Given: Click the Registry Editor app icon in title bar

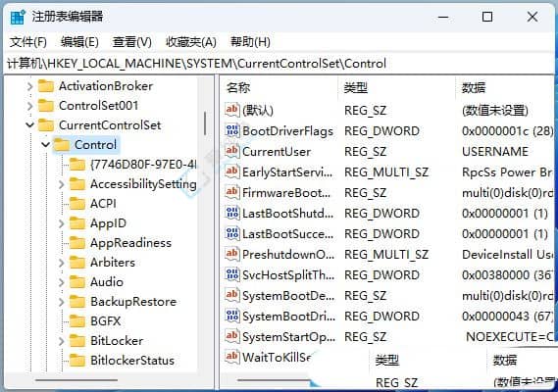Looking at the screenshot, I should 18,17.
